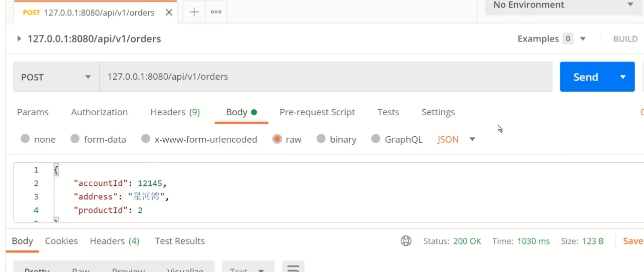This screenshot has width=644, height=272.
Task: Open the POST method dropdown
Action: click(x=56, y=77)
